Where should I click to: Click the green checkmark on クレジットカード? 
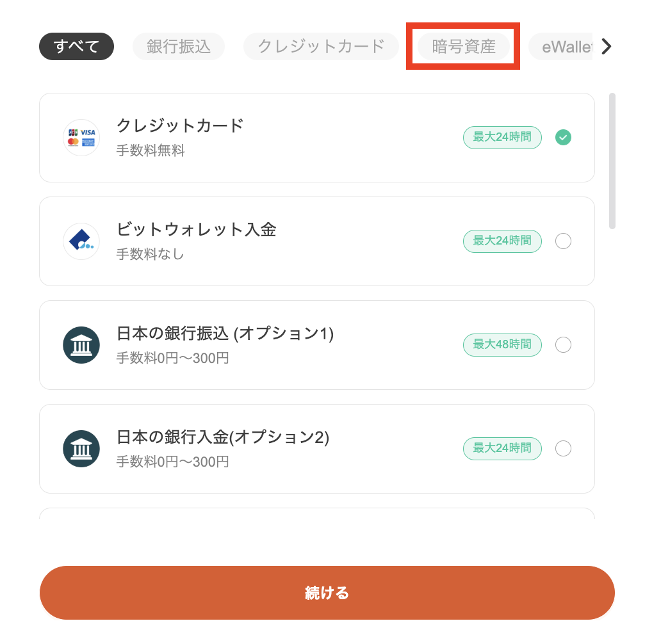pyautogui.click(x=563, y=138)
